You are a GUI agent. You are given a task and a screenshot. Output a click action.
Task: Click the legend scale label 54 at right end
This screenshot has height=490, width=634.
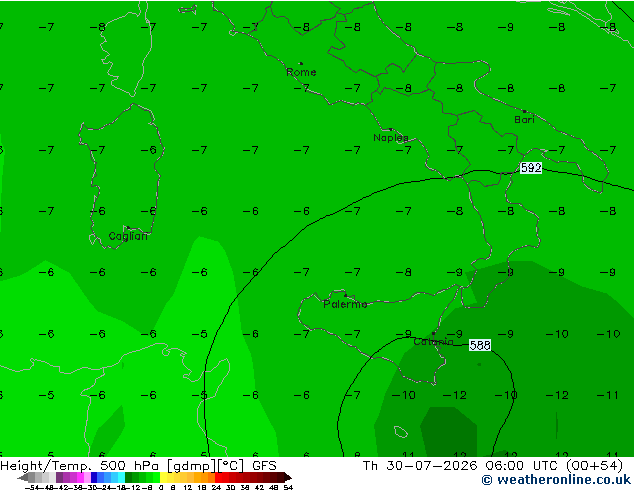click(x=288, y=487)
